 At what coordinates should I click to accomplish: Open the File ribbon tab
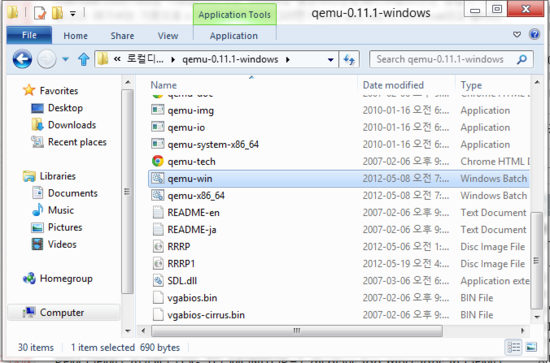[29, 35]
